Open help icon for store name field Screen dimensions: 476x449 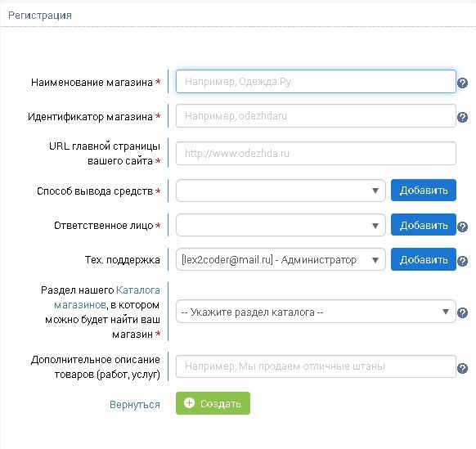[462, 83]
